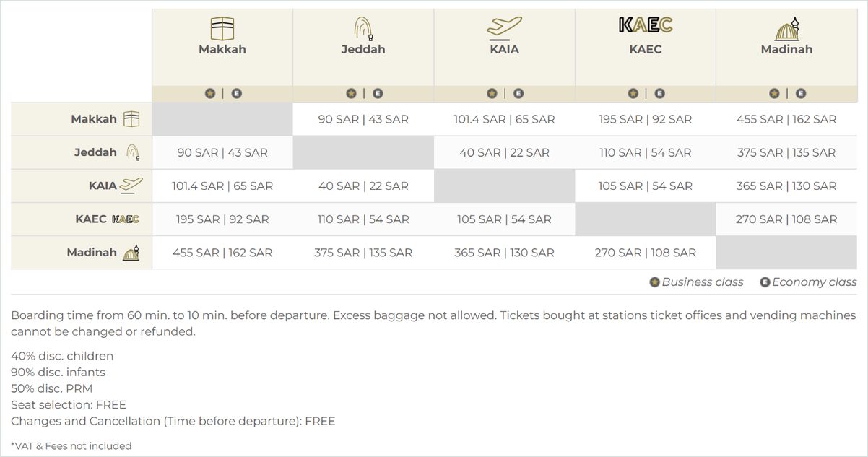Click the dome icon in Madinah row header
The image size is (868, 457).
tap(131, 253)
